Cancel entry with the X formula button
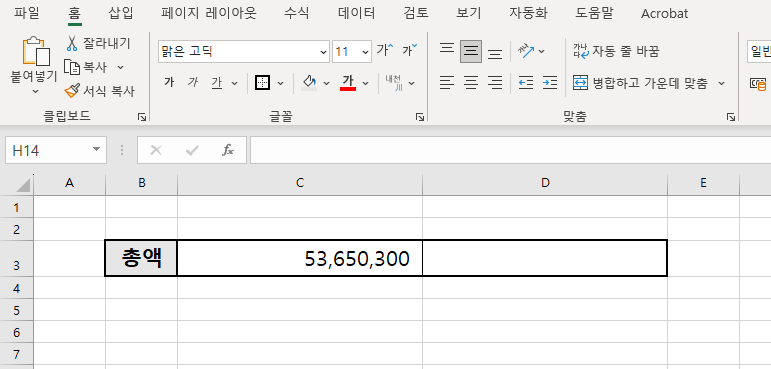 (156, 150)
